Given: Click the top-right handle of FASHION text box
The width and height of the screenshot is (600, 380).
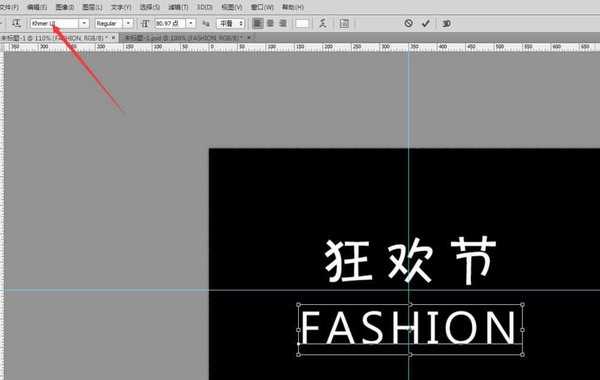Looking at the screenshot, I should [x=522, y=305].
